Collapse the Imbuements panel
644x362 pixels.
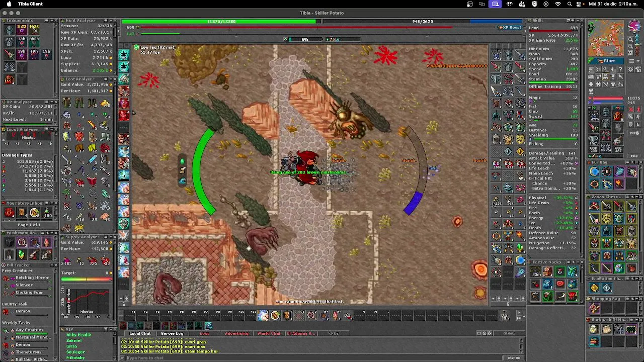tap(51, 21)
